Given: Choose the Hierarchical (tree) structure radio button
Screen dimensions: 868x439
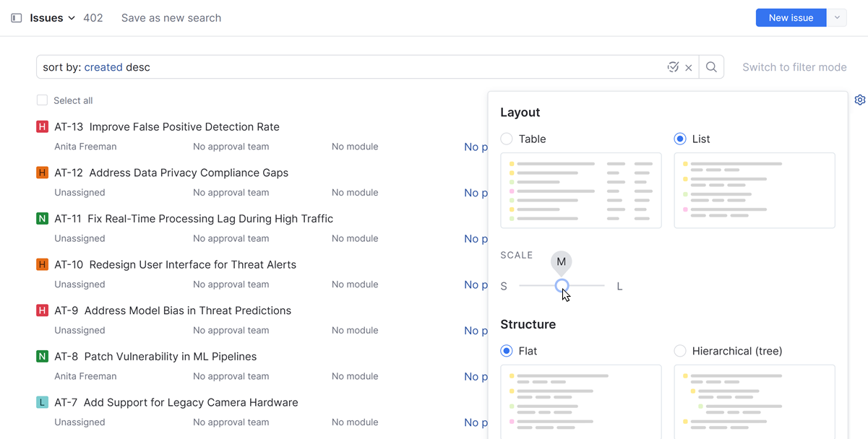Looking at the screenshot, I should pyautogui.click(x=680, y=351).
